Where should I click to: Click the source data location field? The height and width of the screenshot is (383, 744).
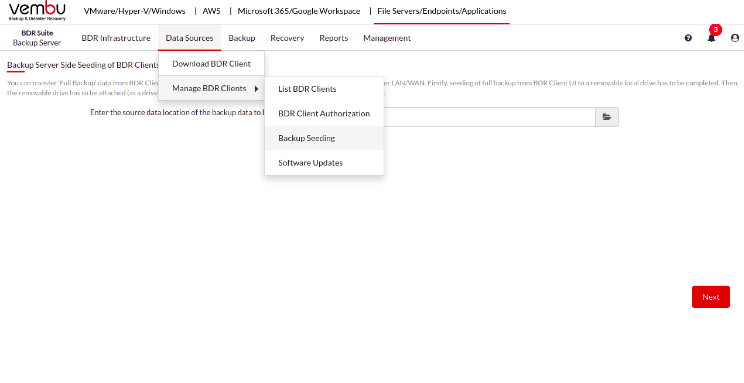(489, 117)
